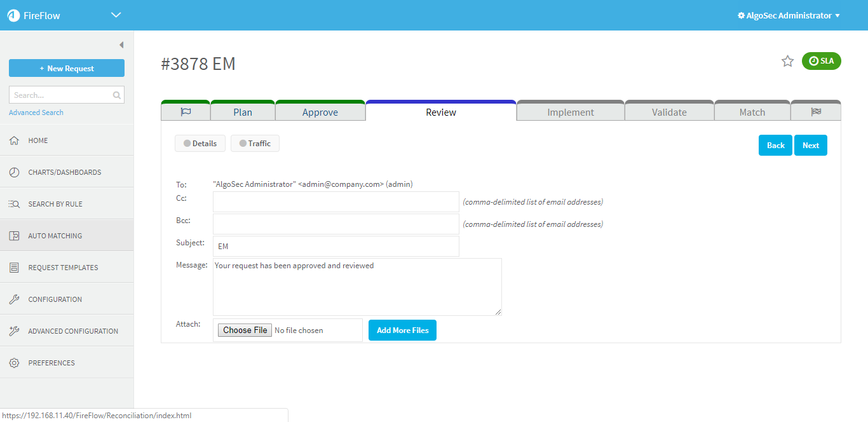The width and height of the screenshot is (868, 422).
Task: Switch to the Approve tab
Action: 320,112
